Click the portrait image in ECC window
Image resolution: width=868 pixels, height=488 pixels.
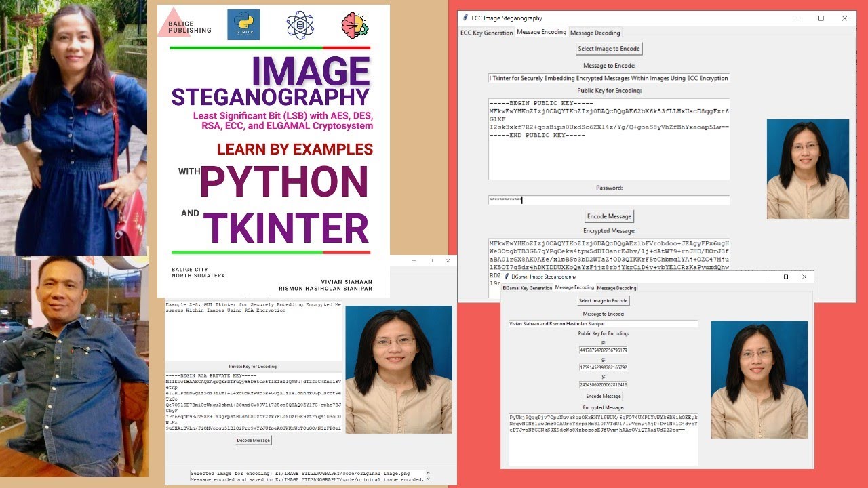tap(808, 169)
